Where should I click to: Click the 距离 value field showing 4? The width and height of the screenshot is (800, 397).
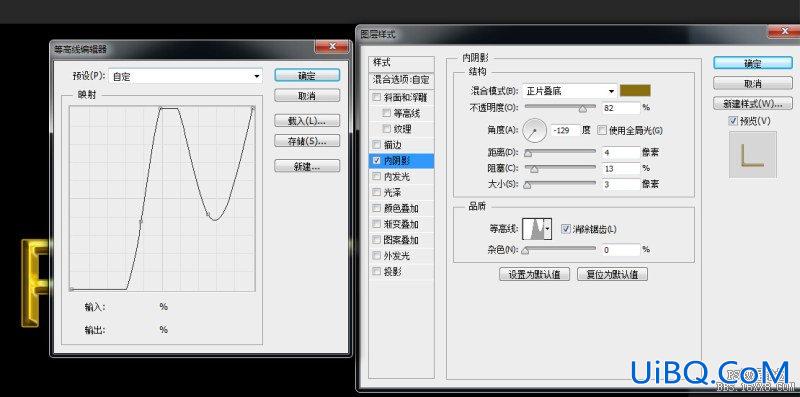pyautogui.click(x=620, y=152)
